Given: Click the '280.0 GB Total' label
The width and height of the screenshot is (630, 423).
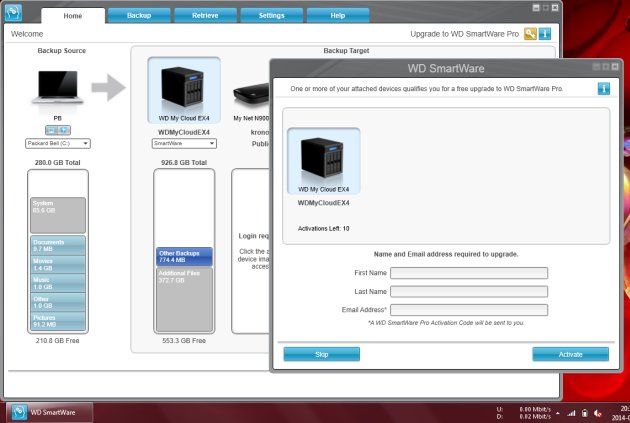Looking at the screenshot, I should (x=57, y=163).
